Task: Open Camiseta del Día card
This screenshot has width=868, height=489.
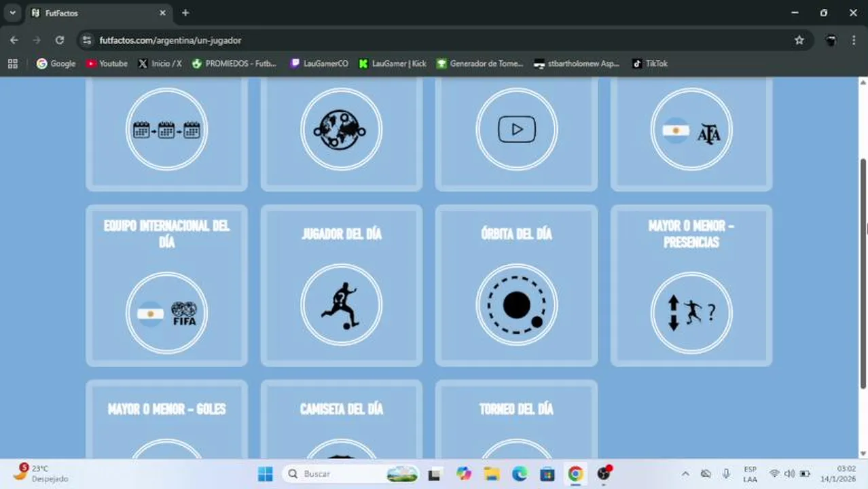Action: [342, 419]
